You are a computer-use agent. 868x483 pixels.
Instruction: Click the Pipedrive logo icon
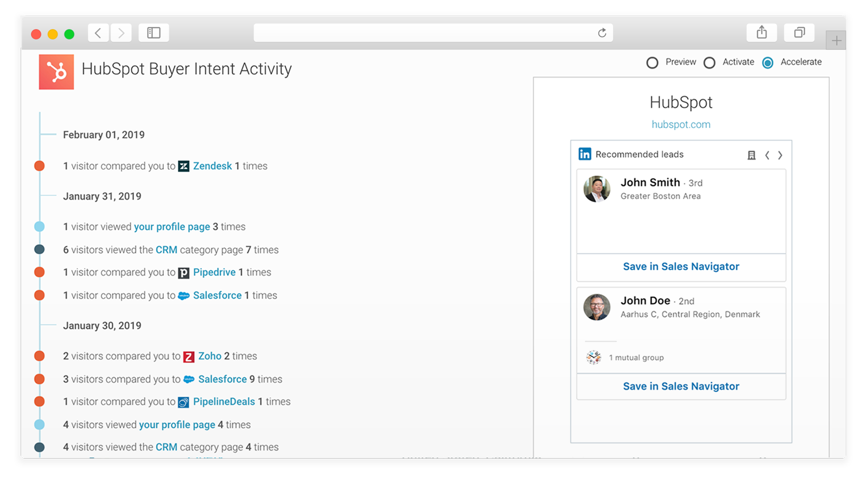tap(184, 273)
